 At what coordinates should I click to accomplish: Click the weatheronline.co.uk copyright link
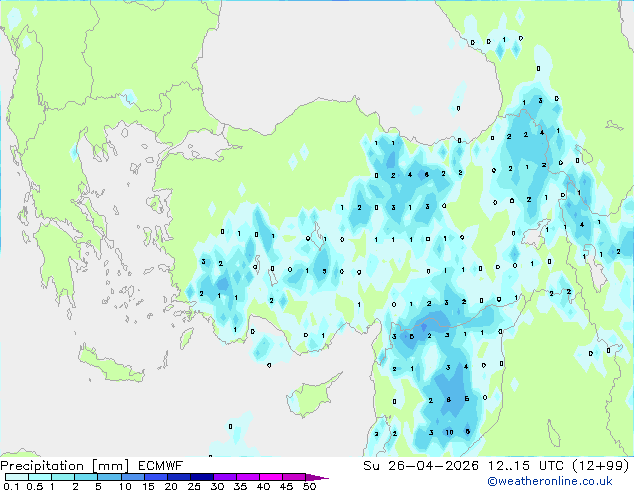[549, 481]
